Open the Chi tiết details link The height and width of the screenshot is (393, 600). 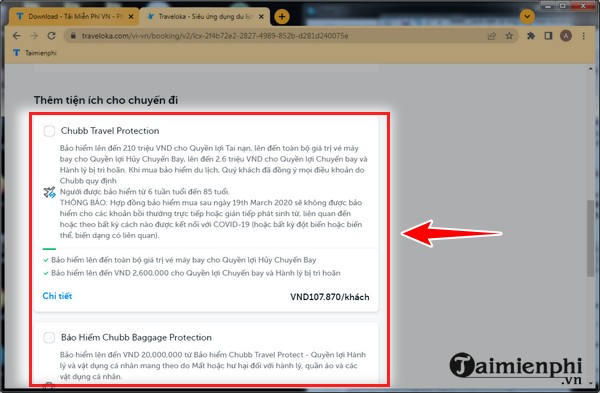pyautogui.click(x=57, y=296)
